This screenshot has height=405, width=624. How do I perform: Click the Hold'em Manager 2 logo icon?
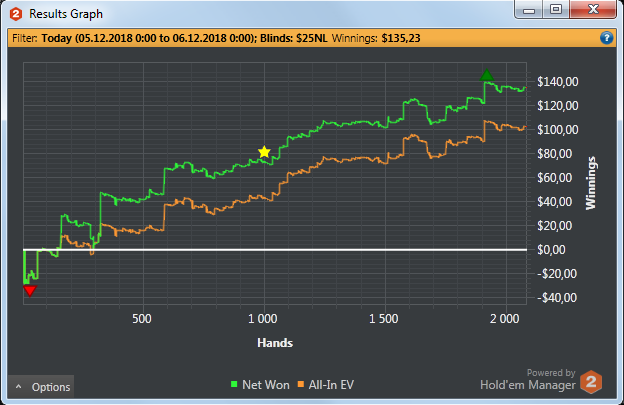(x=591, y=382)
